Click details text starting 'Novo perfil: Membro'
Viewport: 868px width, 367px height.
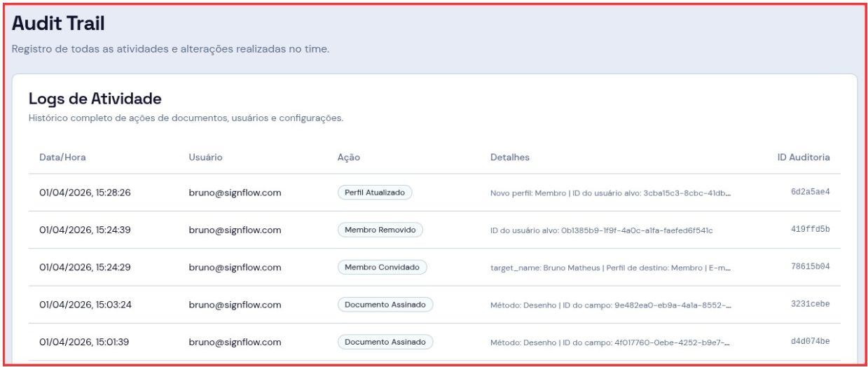coord(611,193)
